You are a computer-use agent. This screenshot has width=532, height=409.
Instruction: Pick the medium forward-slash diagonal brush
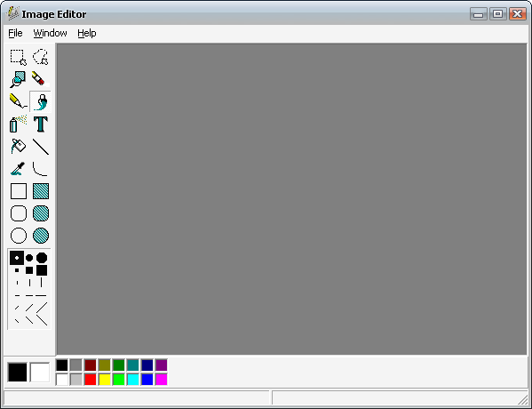pyautogui.click(x=29, y=308)
